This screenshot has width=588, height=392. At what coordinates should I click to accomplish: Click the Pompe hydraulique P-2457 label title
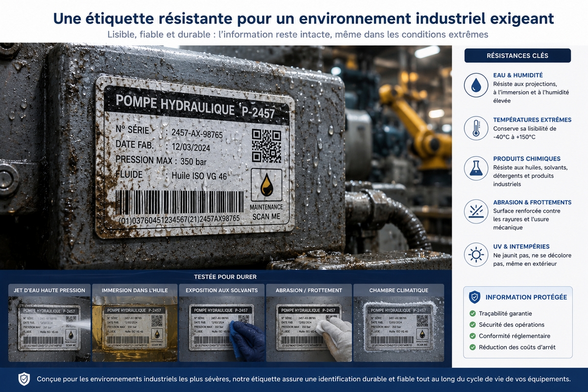(x=195, y=107)
